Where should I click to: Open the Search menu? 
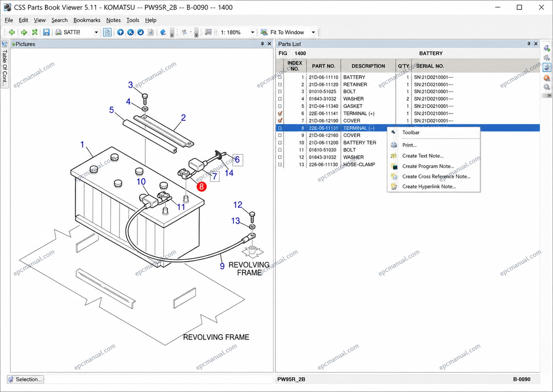(59, 20)
